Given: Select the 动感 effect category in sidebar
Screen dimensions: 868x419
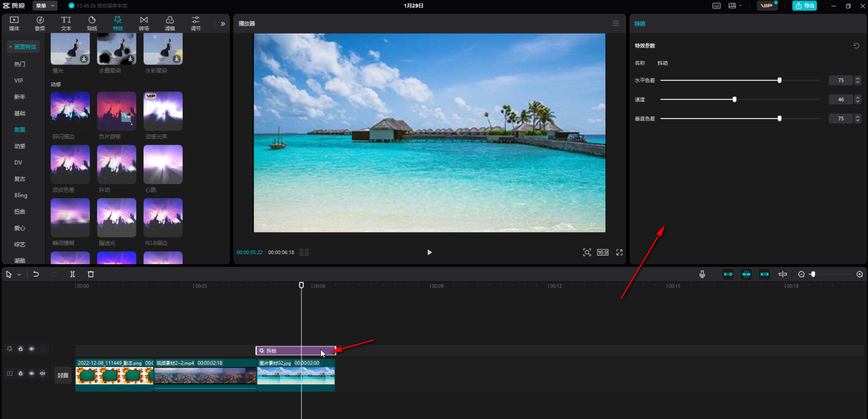Looking at the screenshot, I should [19, 146].
